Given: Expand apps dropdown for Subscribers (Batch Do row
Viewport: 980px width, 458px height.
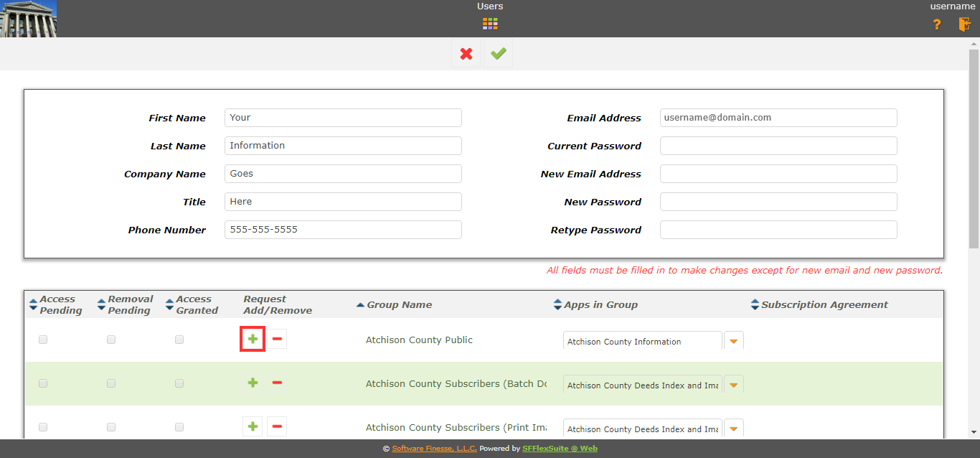Looking at the screenshot, I should tap(734, 385).
